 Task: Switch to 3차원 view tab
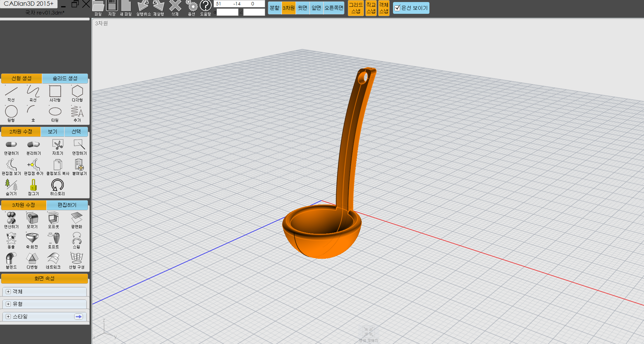[289, 8]
